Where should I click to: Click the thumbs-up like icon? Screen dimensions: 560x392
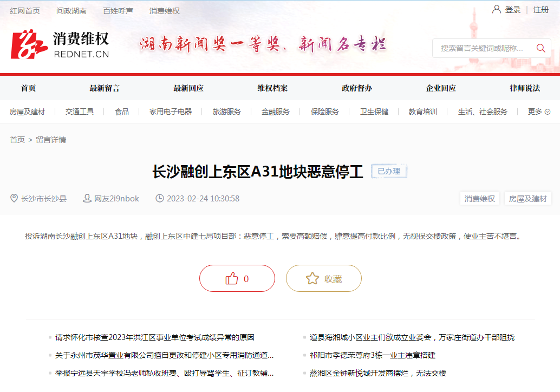pos(232,278)
